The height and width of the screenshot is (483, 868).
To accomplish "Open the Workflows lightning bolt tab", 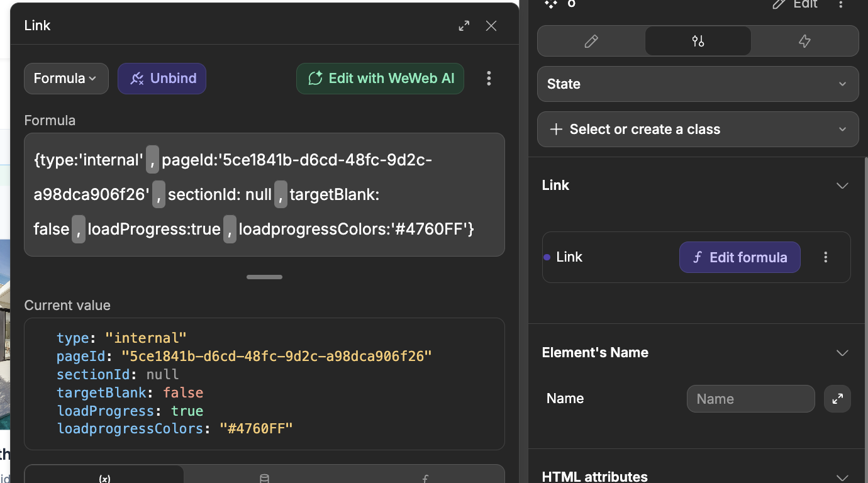I will pos(804,42).
